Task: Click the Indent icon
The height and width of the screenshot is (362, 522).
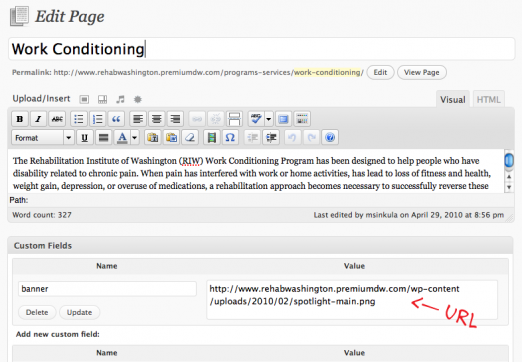Action: click(x=271, y=138)
